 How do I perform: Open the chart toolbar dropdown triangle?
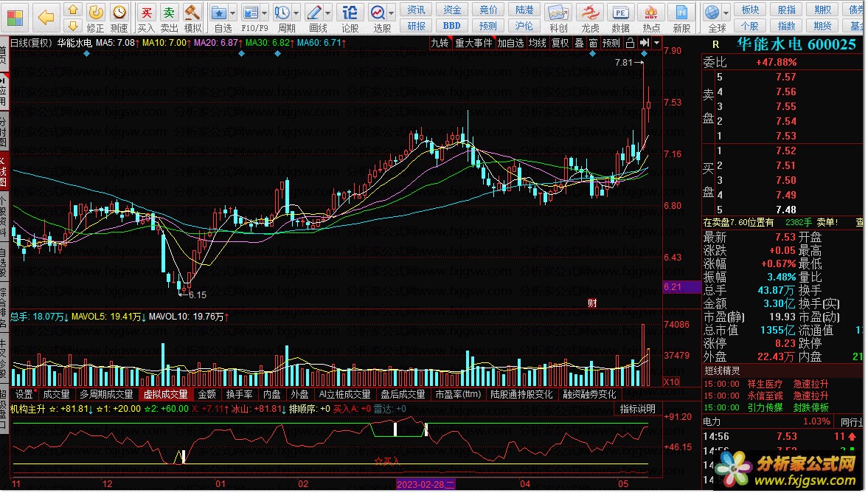click(656, 44)
